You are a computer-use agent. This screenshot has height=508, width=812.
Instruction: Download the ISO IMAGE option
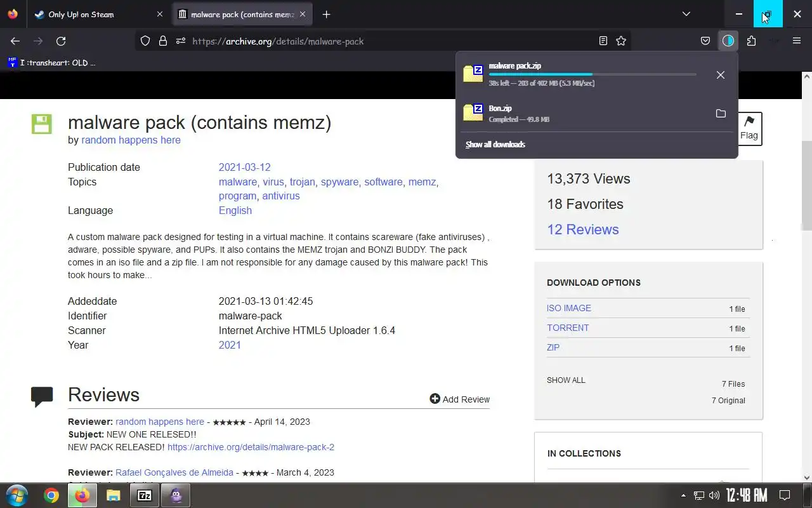[569, 308]
